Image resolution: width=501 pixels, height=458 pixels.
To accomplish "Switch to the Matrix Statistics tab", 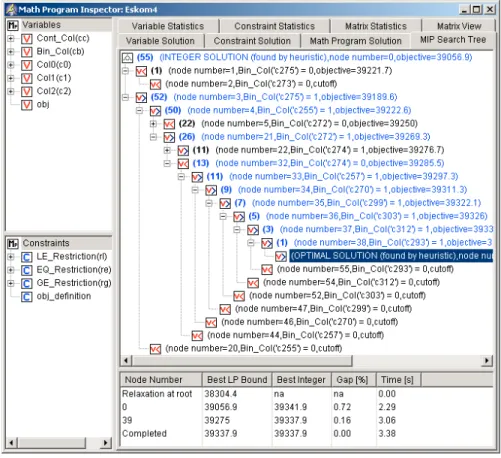I will point(376,26).
